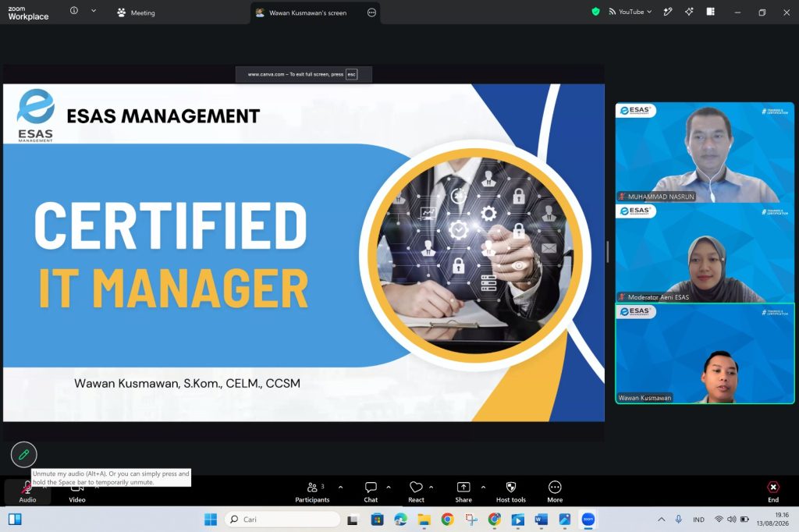
Task: Click the esc key hint in Canva banner
Action: pyautogui.click(x=352, y=74)
